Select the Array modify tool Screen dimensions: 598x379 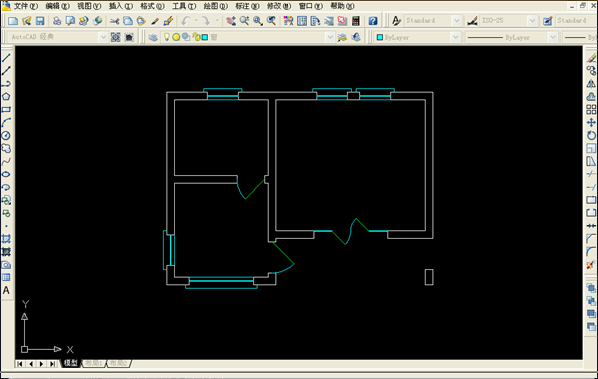(x=591, y=109)
